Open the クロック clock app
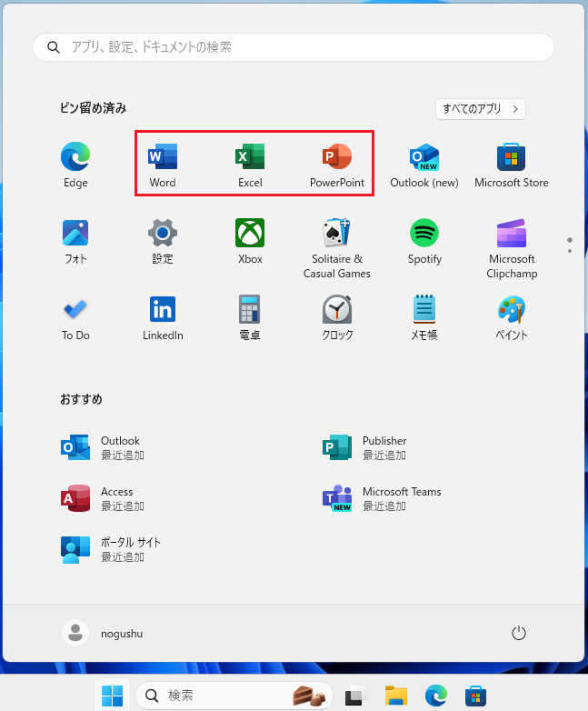Viewport: 588px width, 711px height. pyautogui.click(x=337, y=318)
